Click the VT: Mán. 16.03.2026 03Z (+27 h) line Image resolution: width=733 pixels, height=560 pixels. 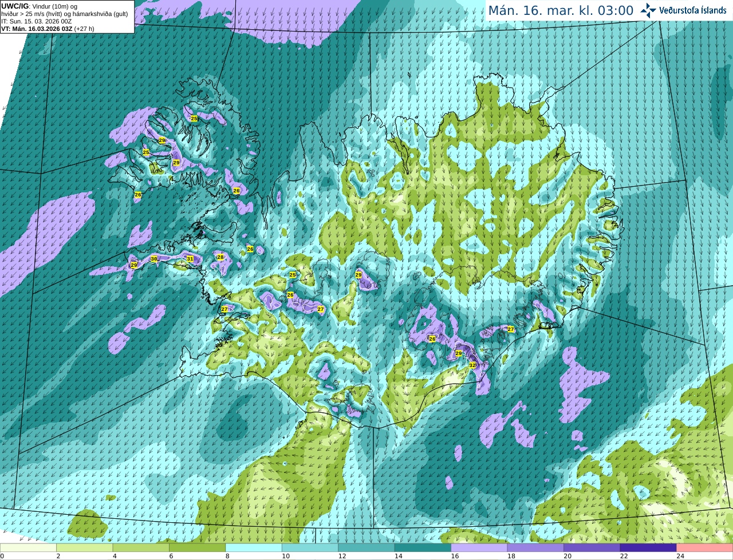48,29
